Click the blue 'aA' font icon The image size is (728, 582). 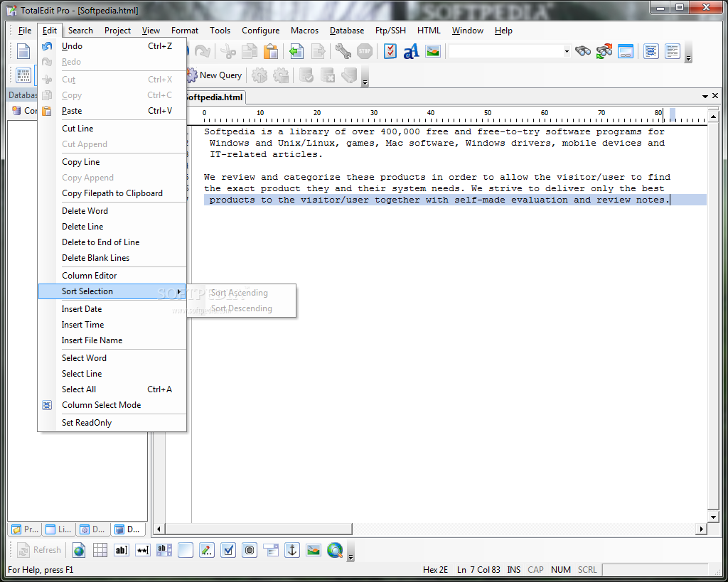(x=412, y=51)
